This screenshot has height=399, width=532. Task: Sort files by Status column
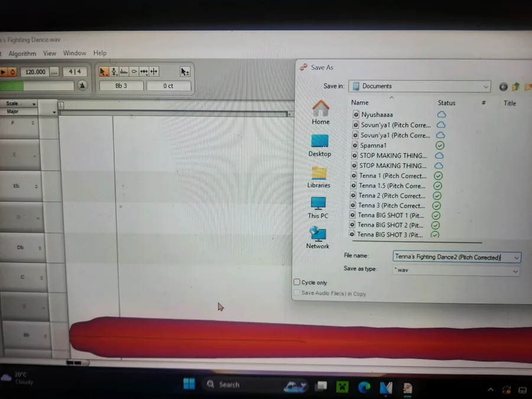pos(446,103)
